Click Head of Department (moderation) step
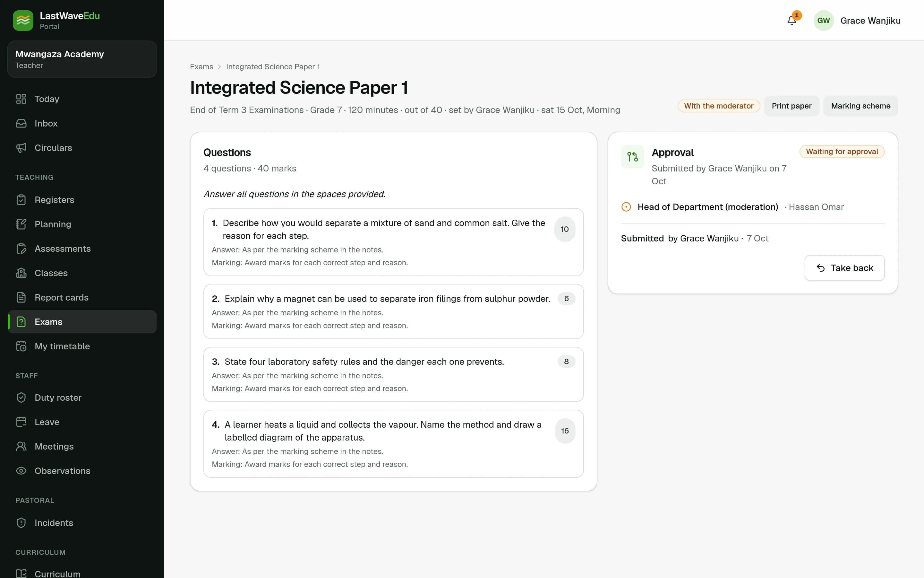 pos(707,207)
